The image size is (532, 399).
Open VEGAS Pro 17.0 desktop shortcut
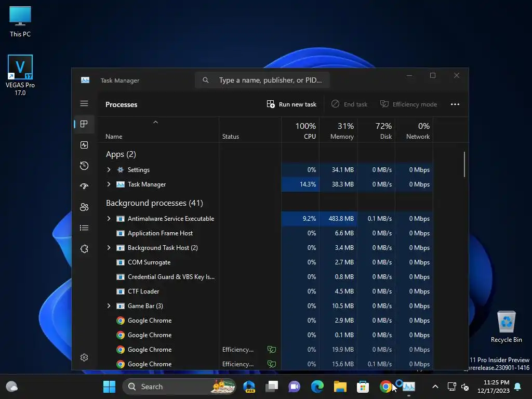tap(20, 75)
